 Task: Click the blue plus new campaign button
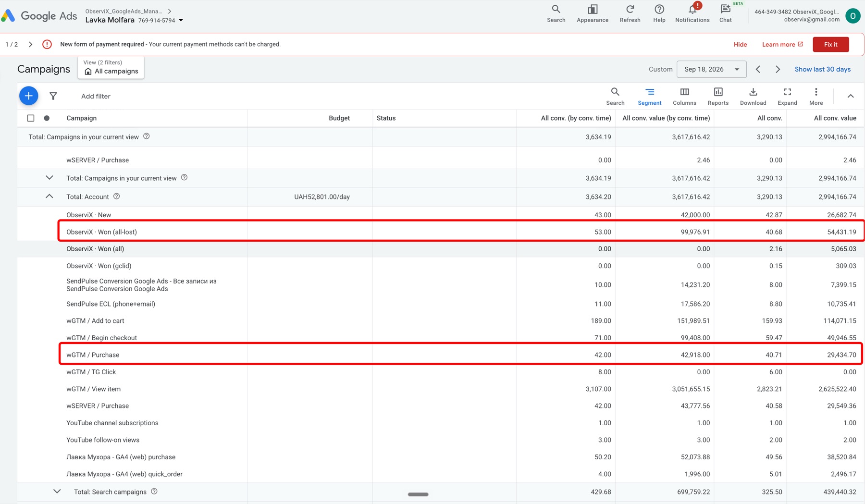[x=29, y=96]
